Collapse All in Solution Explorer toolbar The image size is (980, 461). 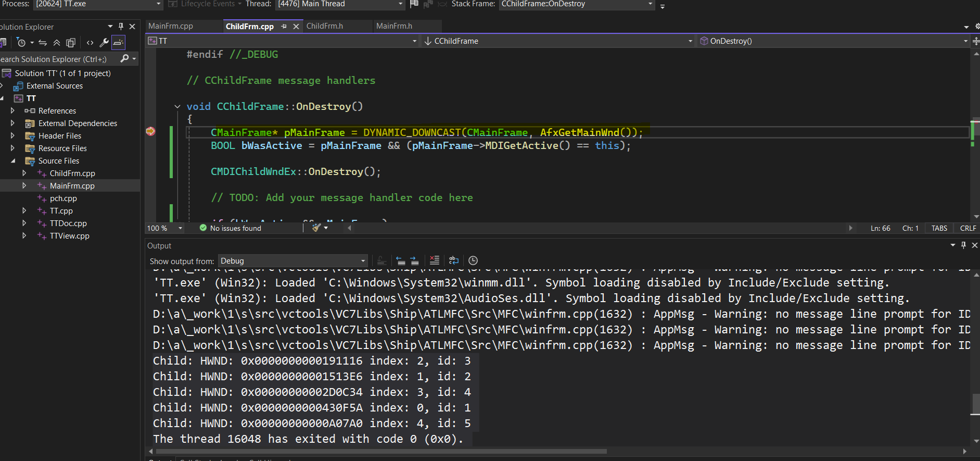pos(57,43)
